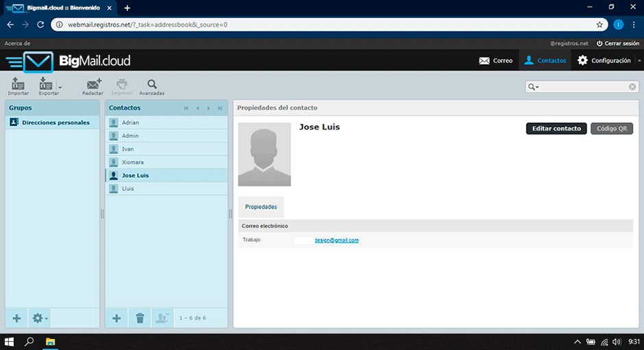Select the Xiomara contact
Viewport: 644px width, 350px height.
pos(132,162)
